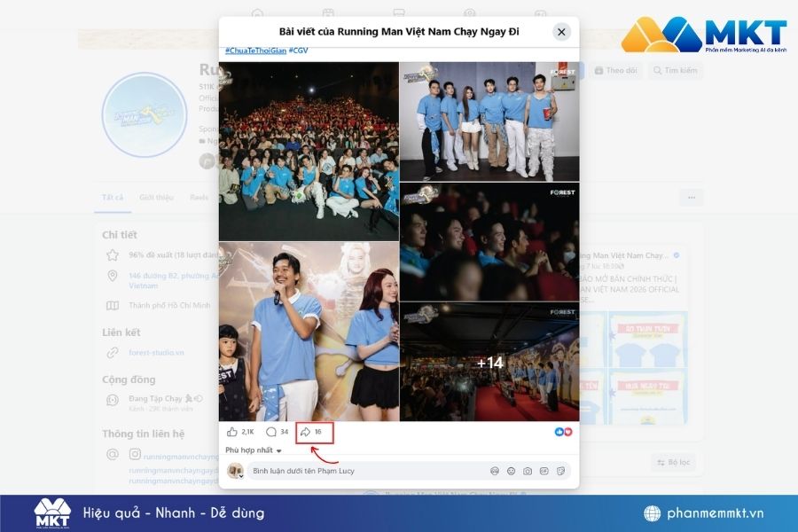Click the Tìm kiếm search button
Image resolution: width=798 pixels, height=532 pixels.
tap(675, 70)
